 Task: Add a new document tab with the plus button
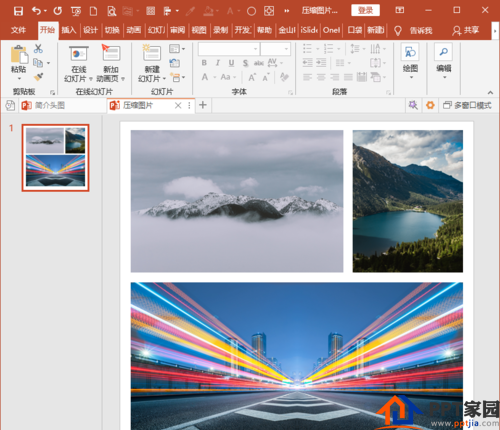click(x=203, y=105)
